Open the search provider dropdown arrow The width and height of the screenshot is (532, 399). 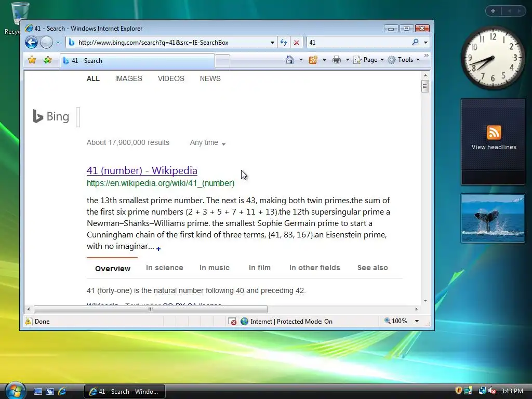tap(425, 43)
